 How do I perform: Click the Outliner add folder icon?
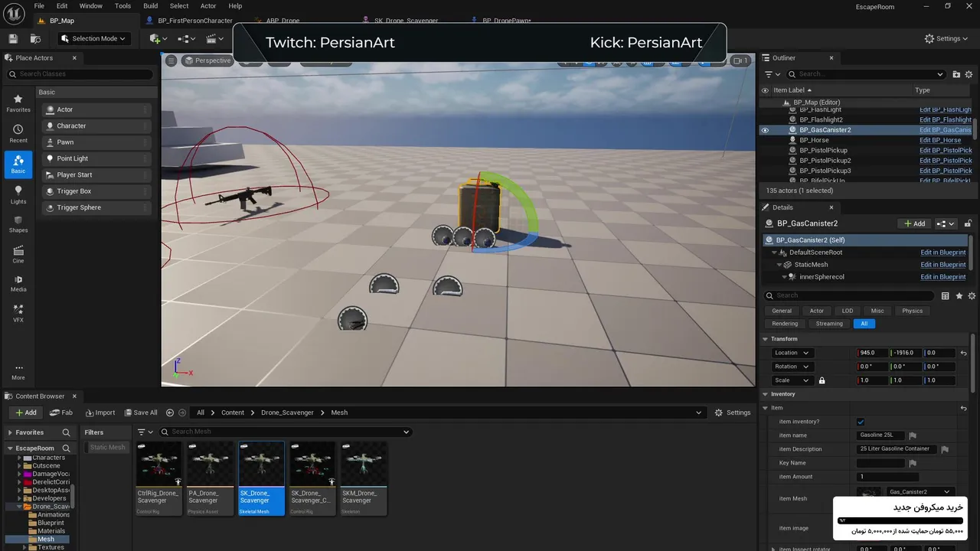pos(956,74)
